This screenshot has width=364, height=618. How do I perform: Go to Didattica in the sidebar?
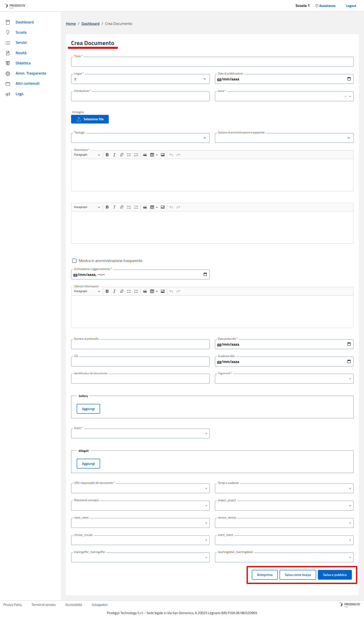pyautogui.click(x=23, y=63)
